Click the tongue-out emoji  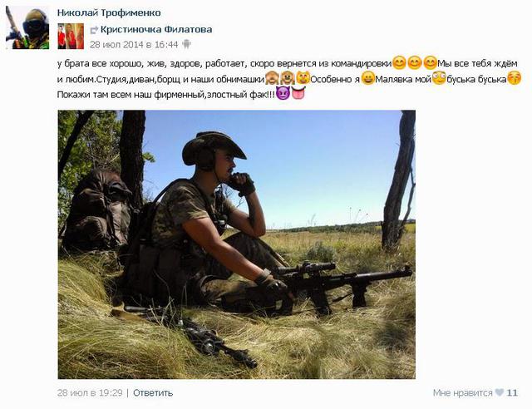[298, 93]
